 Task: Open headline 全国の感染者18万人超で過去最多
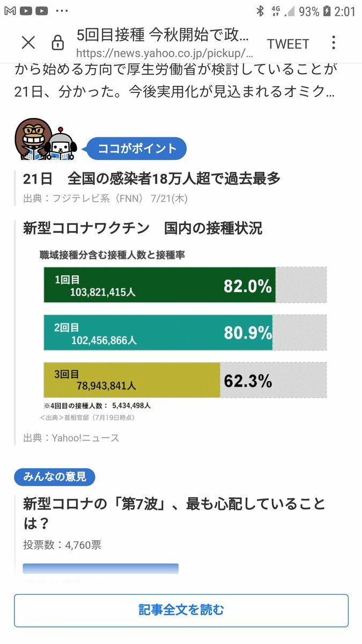152,179
